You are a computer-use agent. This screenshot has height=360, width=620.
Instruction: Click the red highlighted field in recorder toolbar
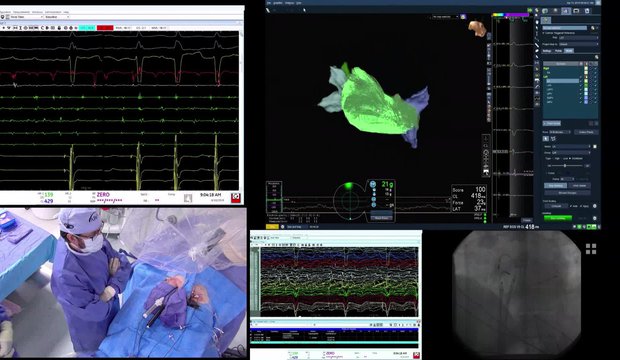pos(105,28)
